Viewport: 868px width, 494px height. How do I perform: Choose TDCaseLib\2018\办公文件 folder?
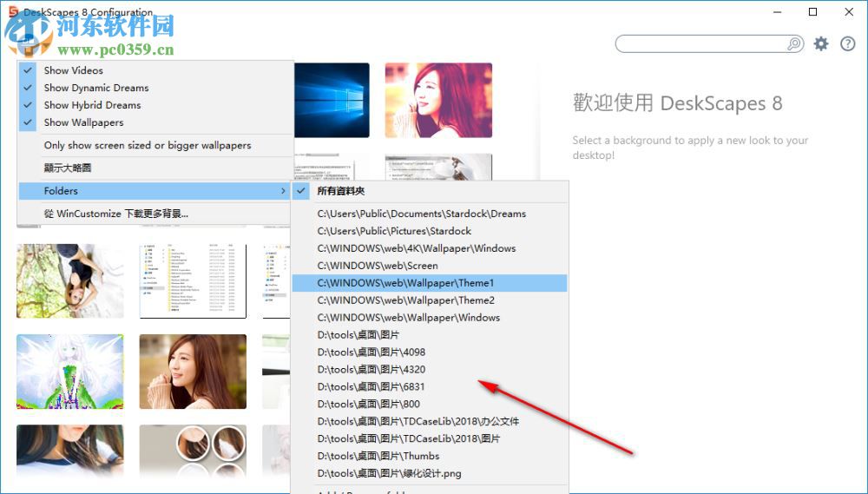tap(430, 421)
